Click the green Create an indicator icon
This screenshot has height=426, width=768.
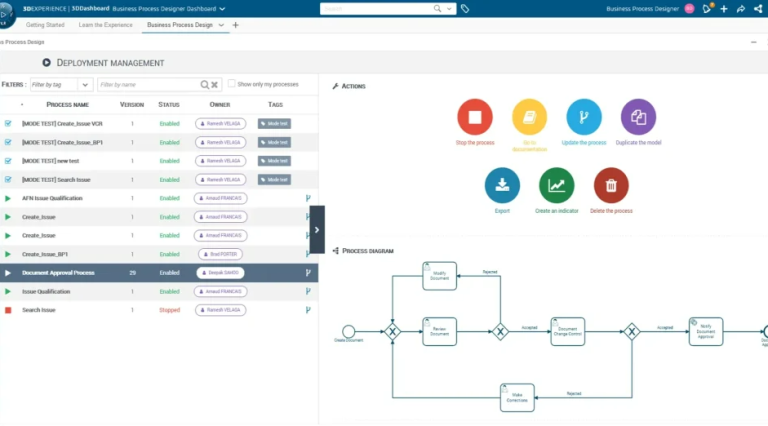557,185
